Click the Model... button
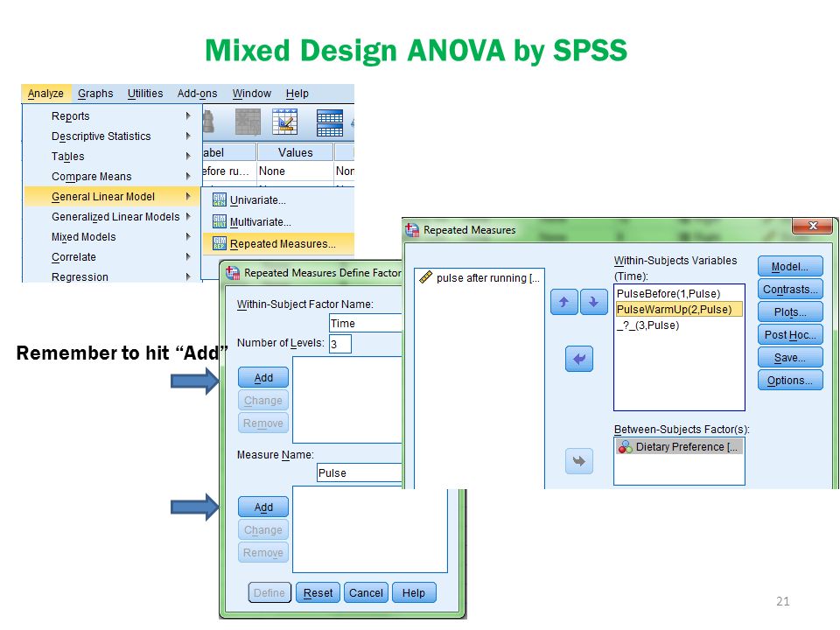This screenshot has height=630, width=840. [x=790, y=266]
